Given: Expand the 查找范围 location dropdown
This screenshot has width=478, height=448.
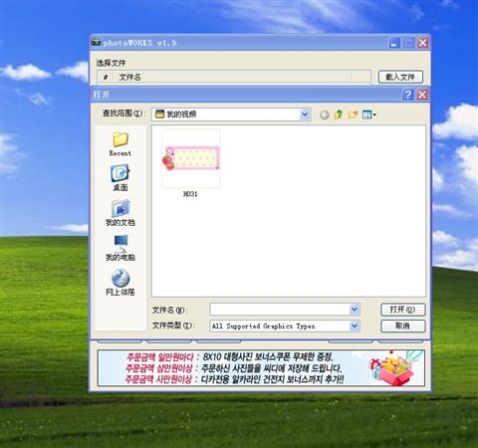Looking at the screenshot, I should click(305, 114).
